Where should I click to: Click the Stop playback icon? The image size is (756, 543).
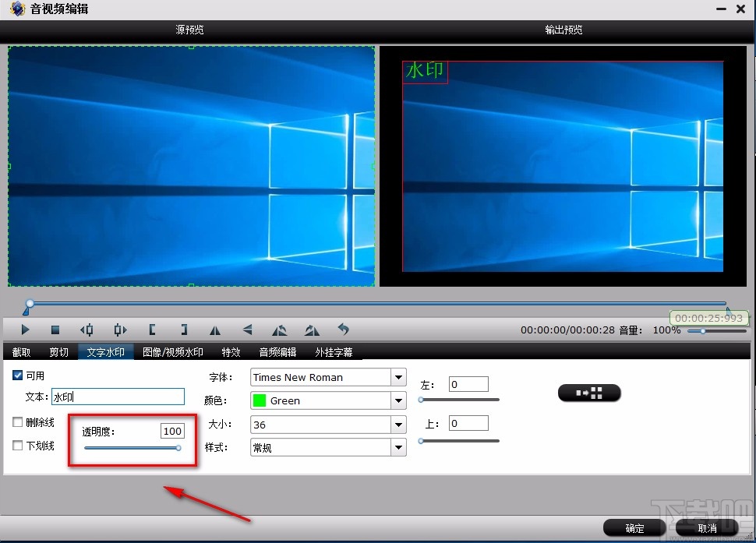coord(56,330)
